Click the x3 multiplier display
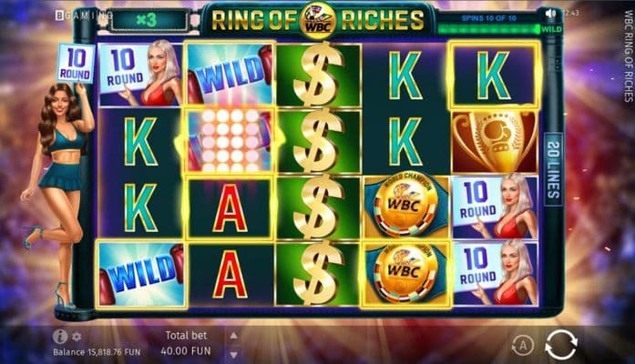Viewport: 635px width, 364px height. click(149, 20)
